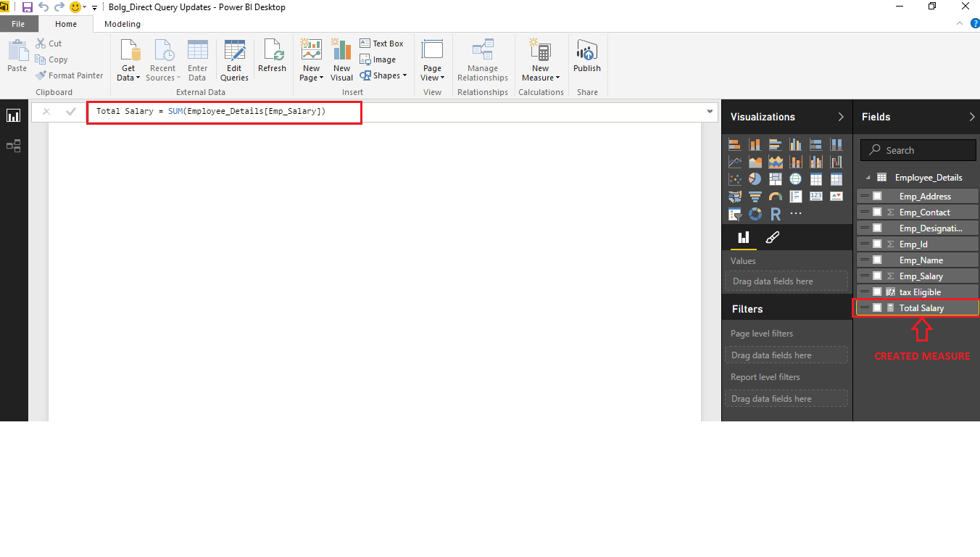Select the pie chart visual
The height and width of the screenshot is (557, 980).
755,179
